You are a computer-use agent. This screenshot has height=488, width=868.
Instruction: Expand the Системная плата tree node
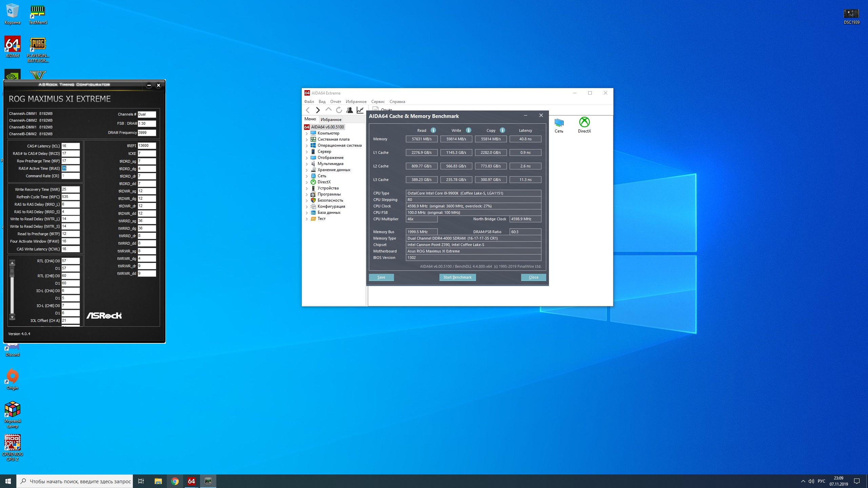click(x=307, y=140)
